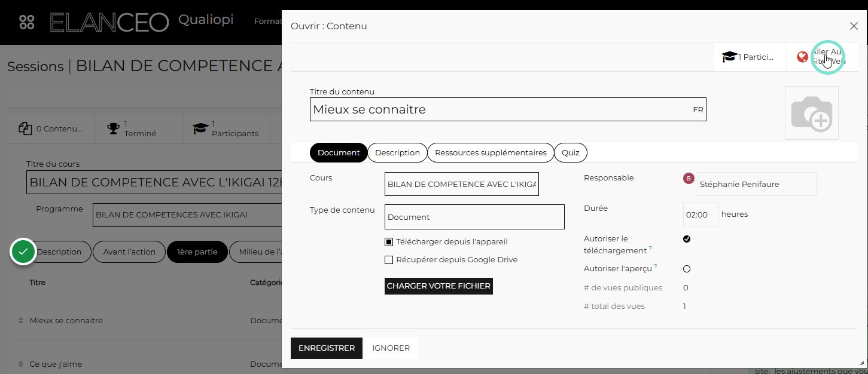Click the globe icon for website
The width and height of the screenshot is (868, 374).
803,57
